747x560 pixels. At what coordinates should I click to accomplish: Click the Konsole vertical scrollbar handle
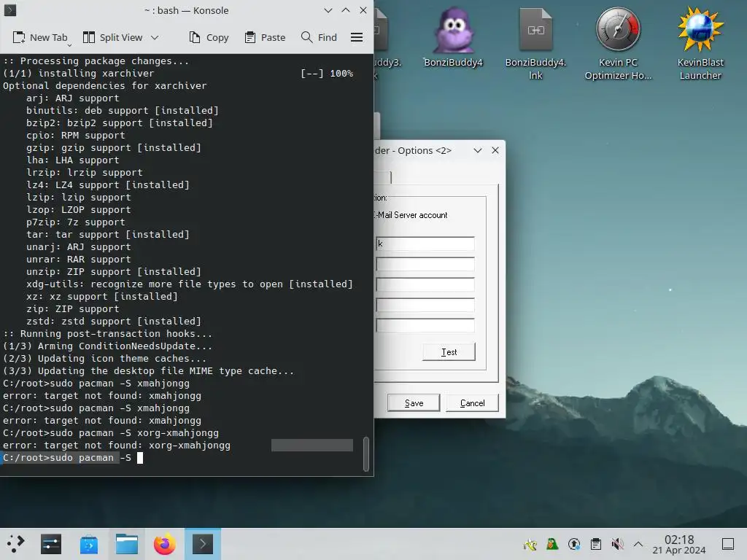(x=366, y=454)
